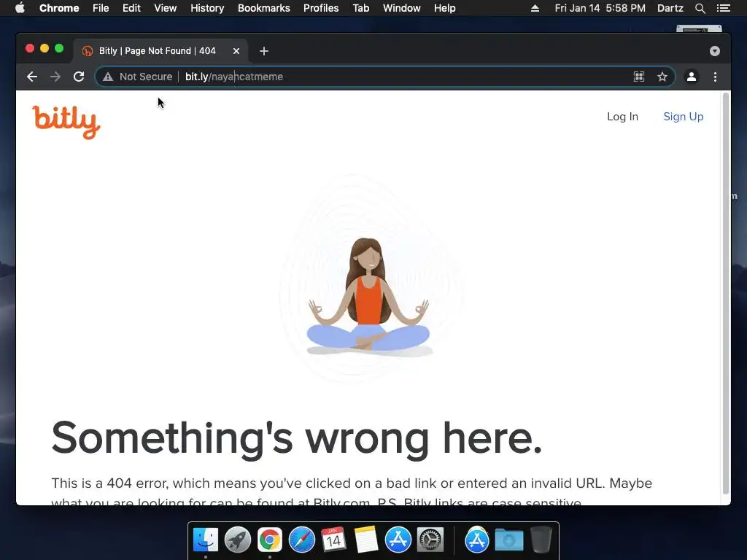Screen dimensions: 747x560
Task: Open Notes from the Dock
Action: (366, 540)
